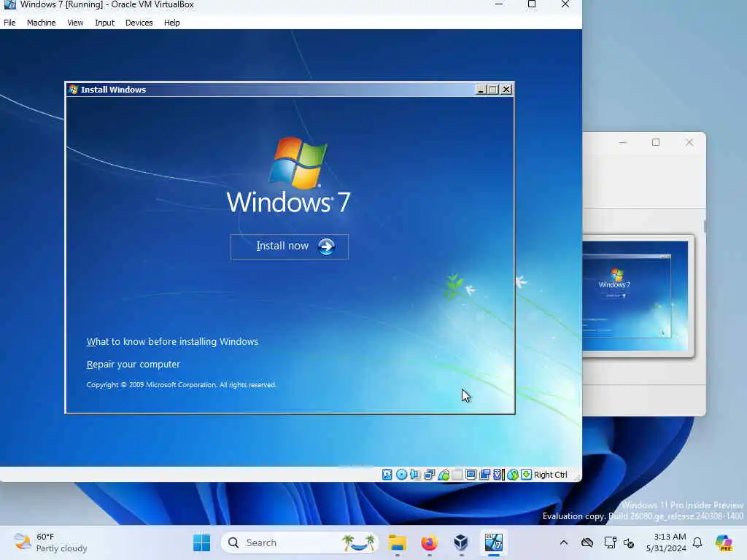This screenshot has height=560, width=747.
Task: Click the keyboard capture arrow icon
Action: click(x=526, y=474)
